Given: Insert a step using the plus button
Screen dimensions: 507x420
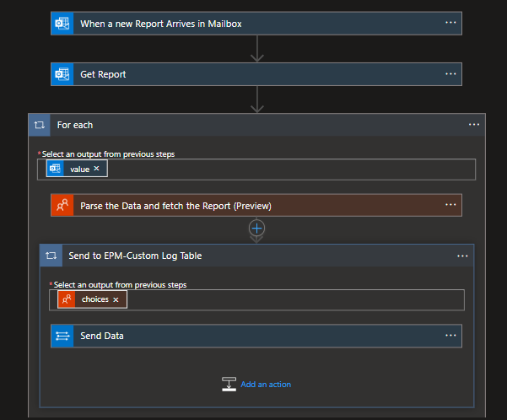Looking at the screenshot, I should (x=257, y=229).
